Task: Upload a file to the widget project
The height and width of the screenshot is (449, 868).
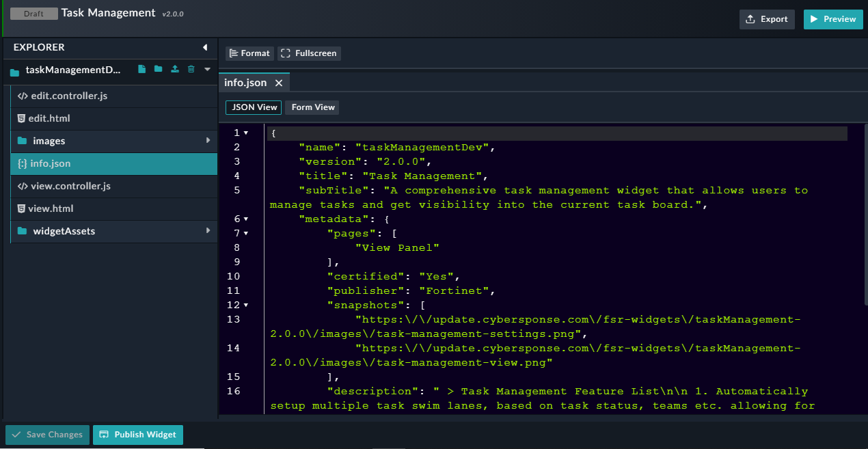Action: point(174,69)
